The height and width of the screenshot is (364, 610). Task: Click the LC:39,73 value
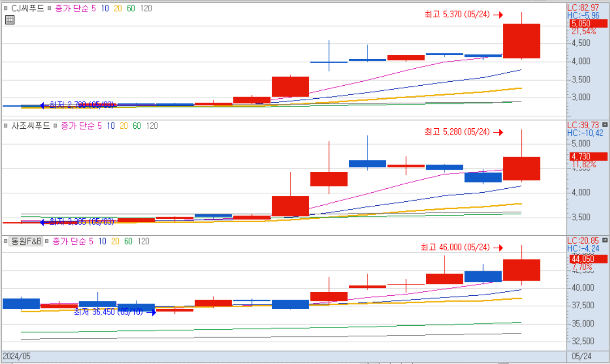click(x=583, y=125)
